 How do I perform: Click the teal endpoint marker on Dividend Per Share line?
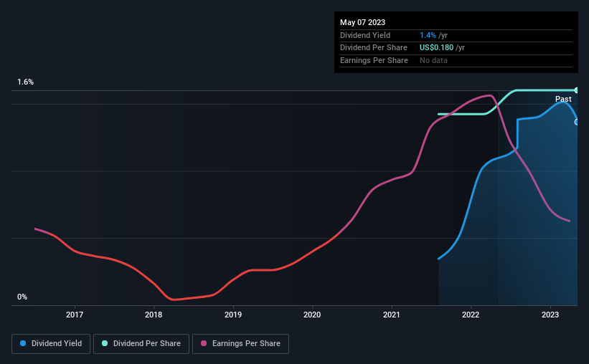point(576,90)
